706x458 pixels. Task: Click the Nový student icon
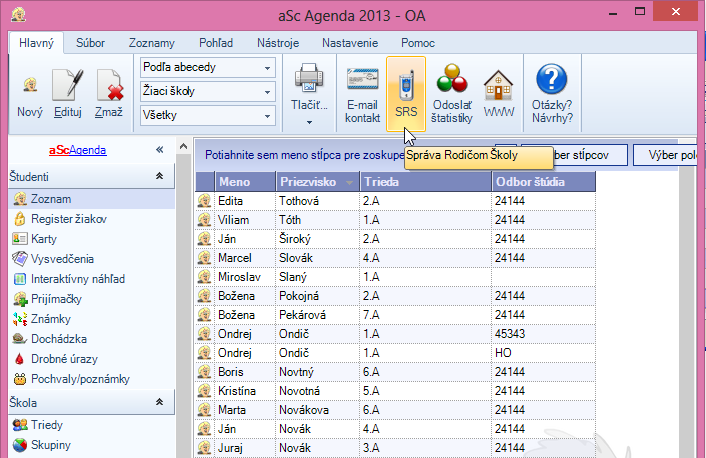pos(30,85)
